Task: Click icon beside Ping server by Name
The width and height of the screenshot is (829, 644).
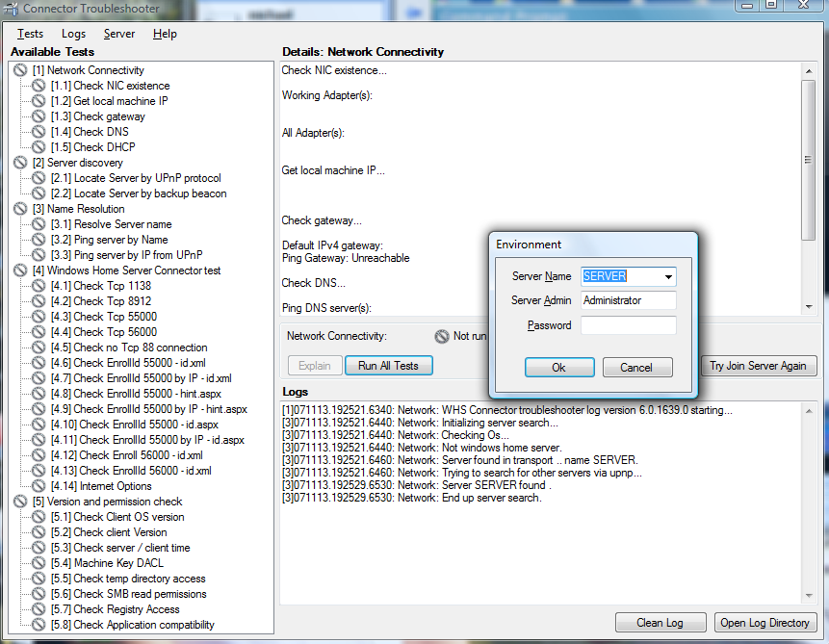Action: pos(39,240)
